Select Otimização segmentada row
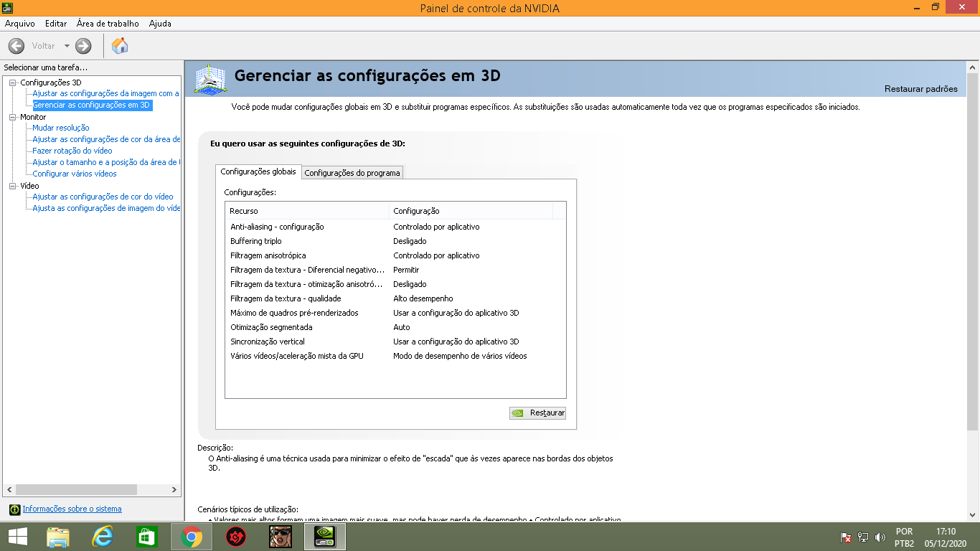This screenshot has height=551, width=980. pyautogui.click(x=395, y=327)
